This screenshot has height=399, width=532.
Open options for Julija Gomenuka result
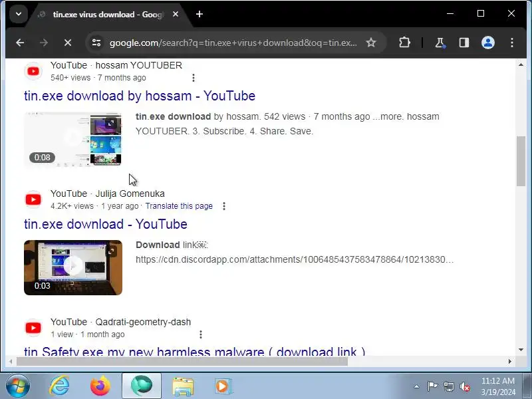(x=224, y=206)
